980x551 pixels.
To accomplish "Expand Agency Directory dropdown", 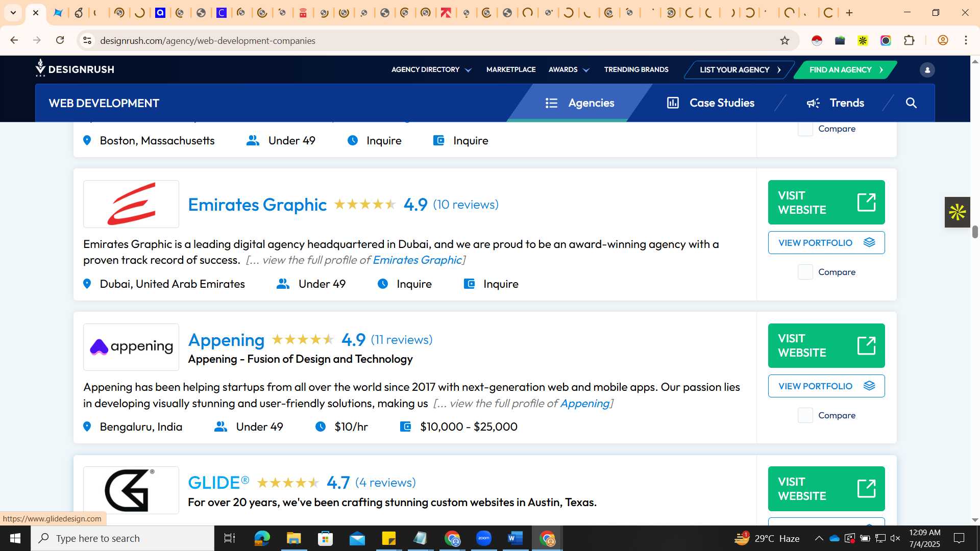I will [x=431, y=69].
